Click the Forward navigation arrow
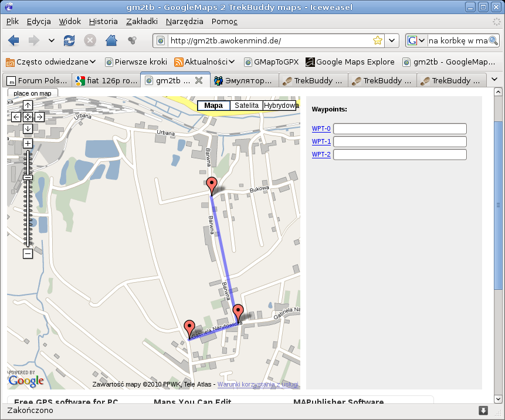Viewport: 505px width, 420px height. (33, 40)
